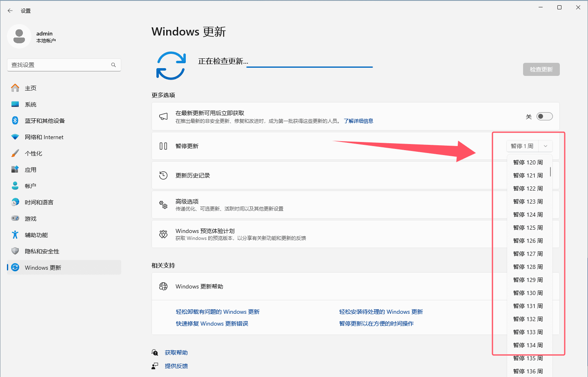Image resolution: width=588 pixels, height=377 pixels.
Task: Select 暂停 133 周 from the list
Action: (x=528, y=332)
